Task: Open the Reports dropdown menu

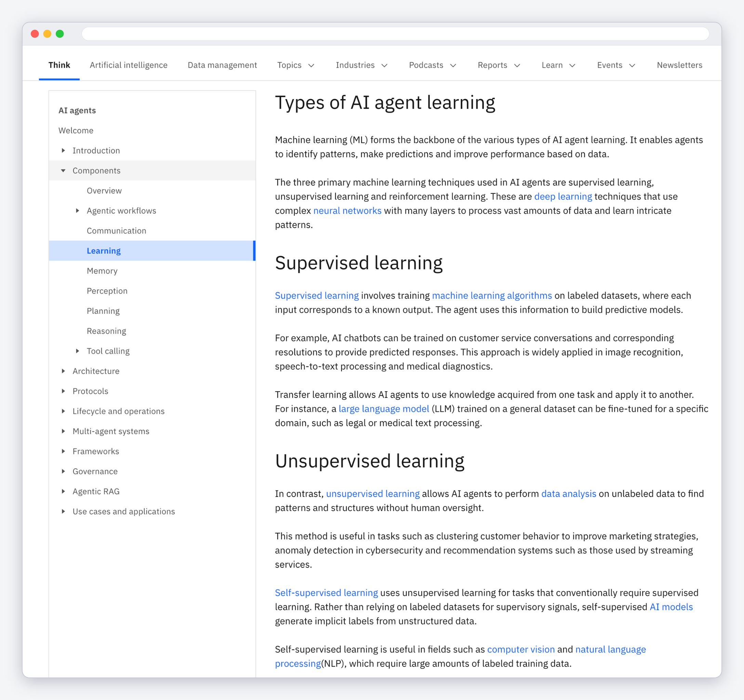Action: pyautogui.click(x=499, y=65)
